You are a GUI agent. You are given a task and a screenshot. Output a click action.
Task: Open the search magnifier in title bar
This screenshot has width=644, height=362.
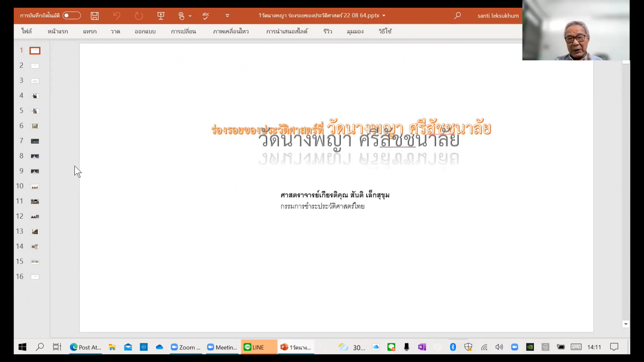pyautogui.click(x=457, y=16)
